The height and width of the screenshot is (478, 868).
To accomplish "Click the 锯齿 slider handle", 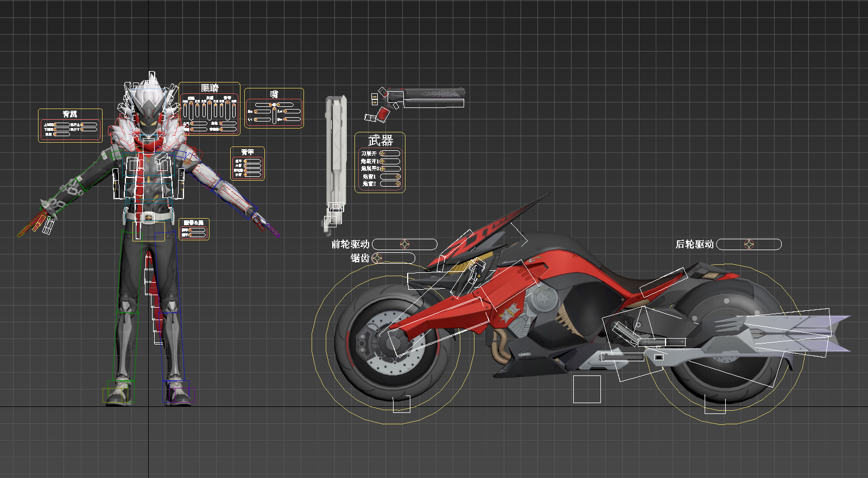I will coord(378,258).
